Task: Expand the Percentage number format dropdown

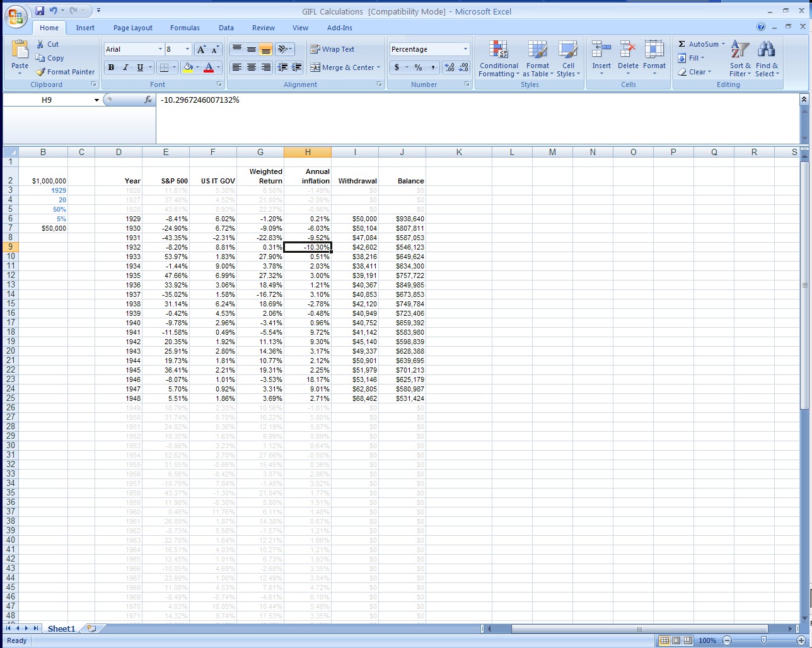Action: click(x=465, y=49)
